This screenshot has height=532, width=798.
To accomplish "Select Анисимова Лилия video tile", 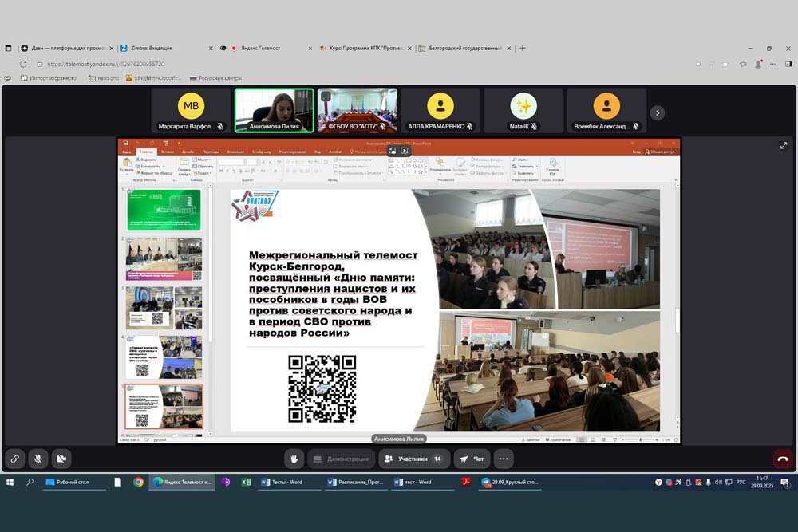I will [x=274, y=110].
